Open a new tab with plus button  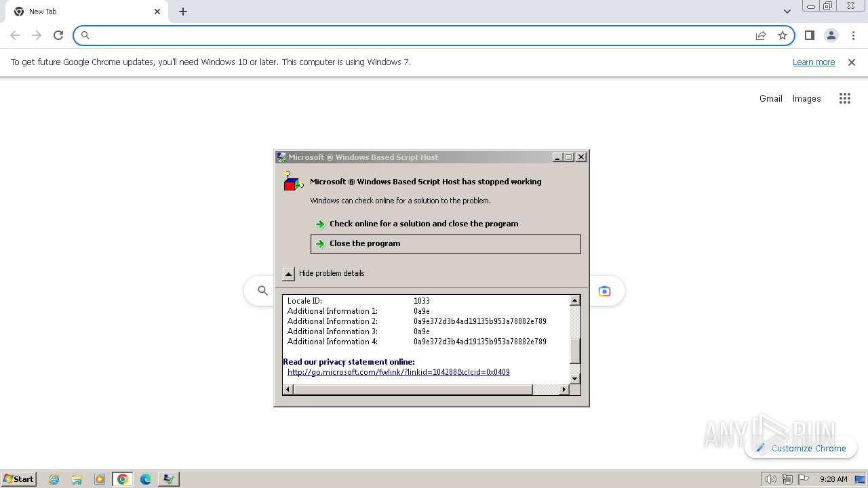click(183, 12)
